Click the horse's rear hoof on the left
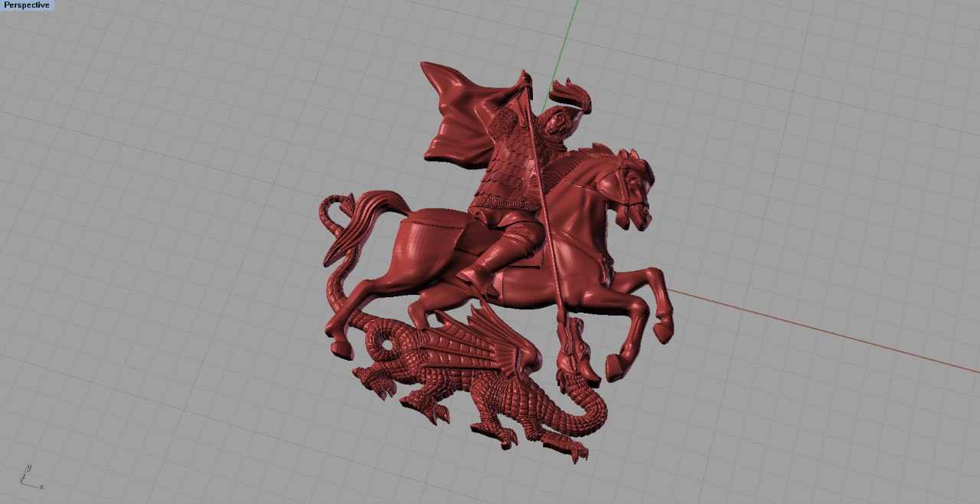Image resolution: width=980 pixels, height=504 pixels. (338, 350)
